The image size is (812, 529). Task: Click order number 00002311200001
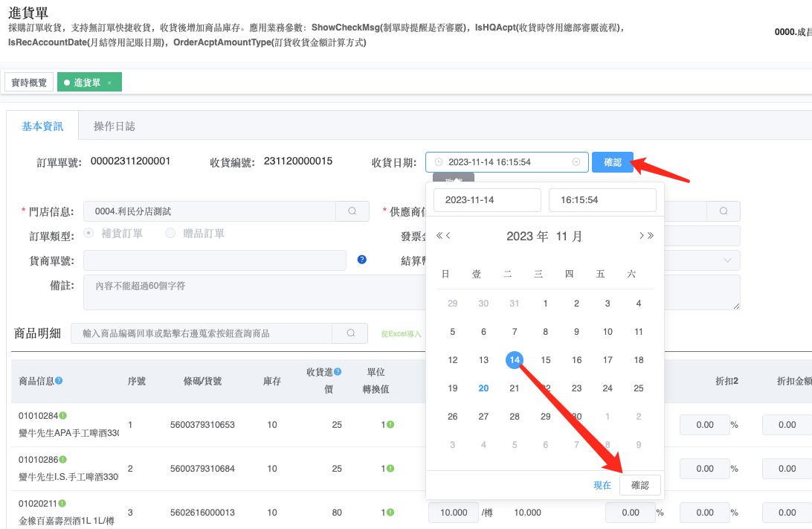(131, 161)
